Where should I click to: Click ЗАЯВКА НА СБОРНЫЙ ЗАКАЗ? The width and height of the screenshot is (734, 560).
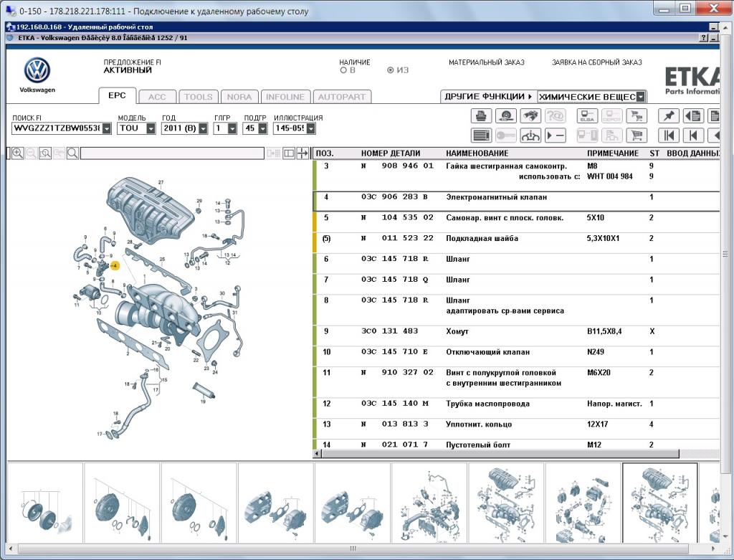(596, 62)
